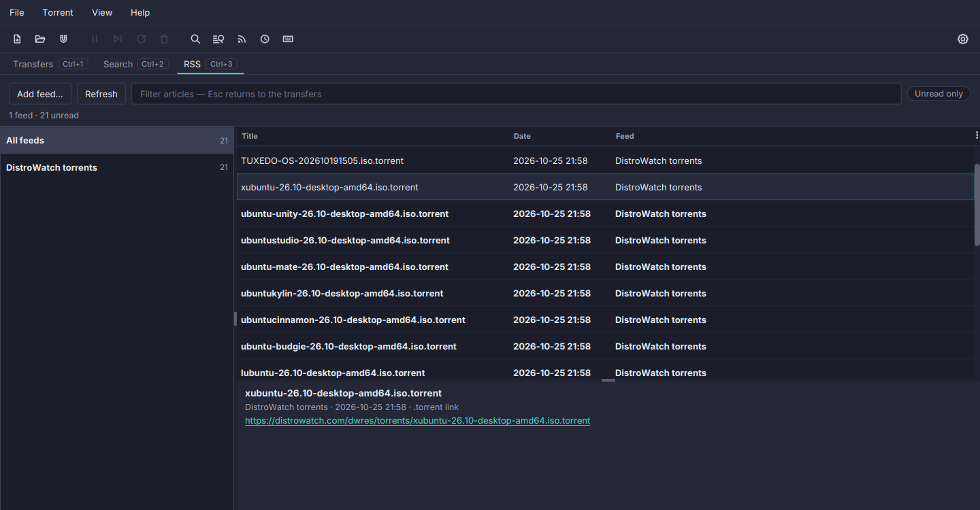Focus the Filter articles input field
Screen dimensions: 980x510
point(517,94)
